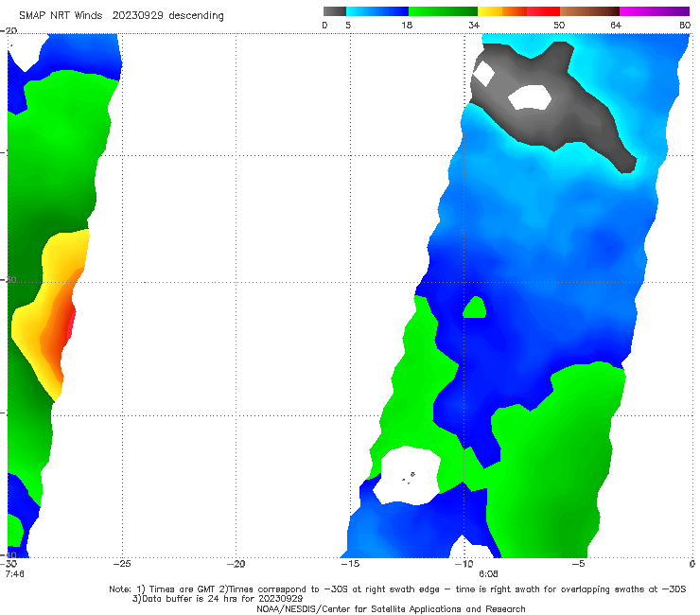Click the red segment just before 50 on the color bar
Viewport: 700px width, 615px height.
tap(543, 11)
